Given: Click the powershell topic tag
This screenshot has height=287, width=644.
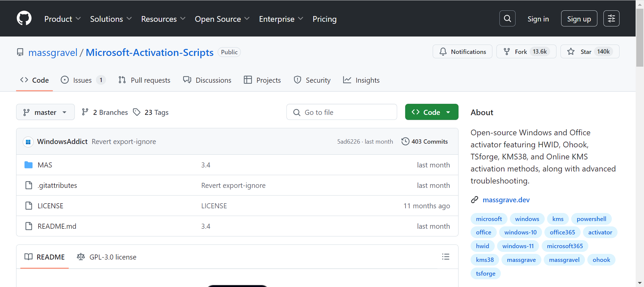Looking at the screenshot, I should 591,219.
